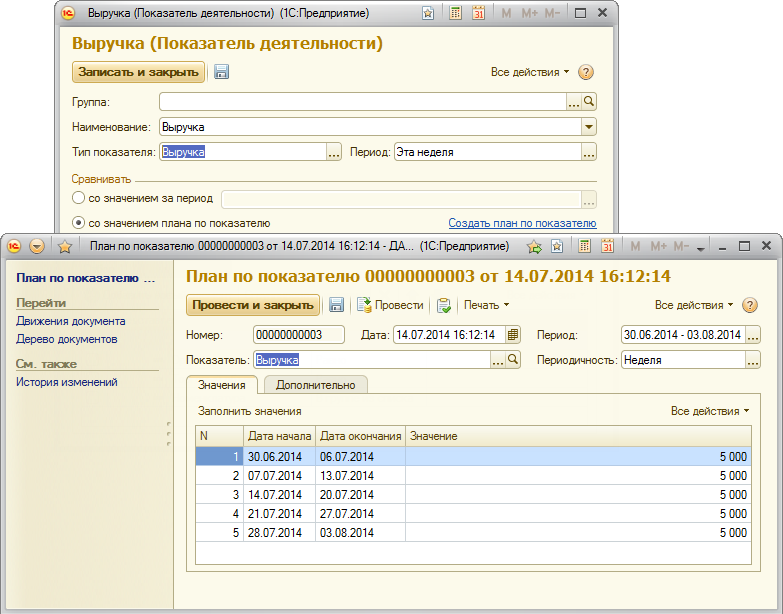Select row 4 starting 21.07.2014
The height and width of the screenshot is (614, 783).
pos(473,514)
